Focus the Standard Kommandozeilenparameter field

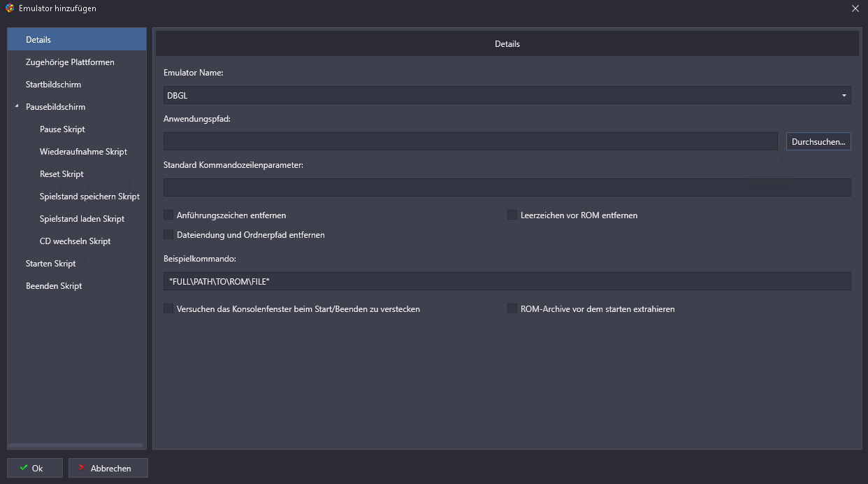[x=507, y=187]
